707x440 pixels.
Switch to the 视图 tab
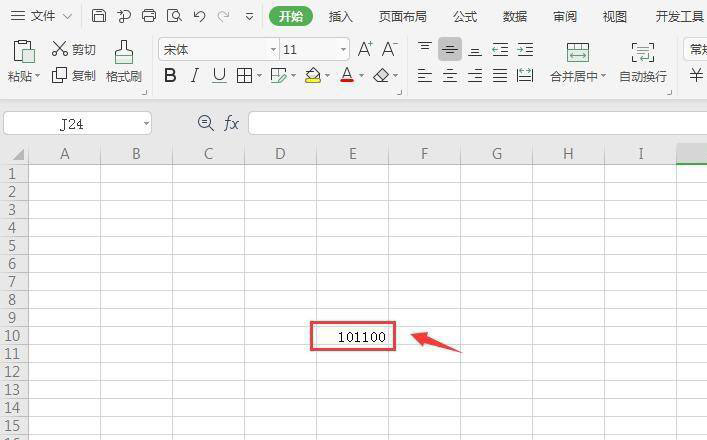[615, 17]
